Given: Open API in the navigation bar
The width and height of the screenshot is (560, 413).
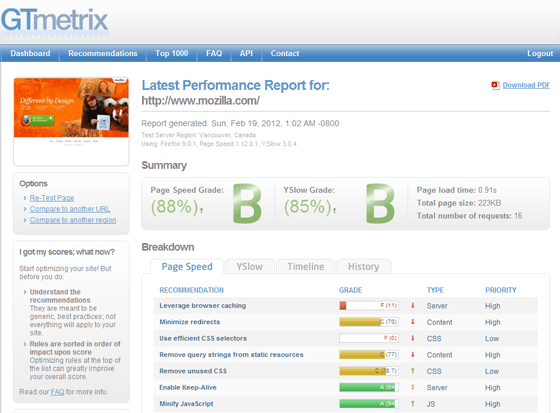Looking at the screenshot, I should pos(246,53).
